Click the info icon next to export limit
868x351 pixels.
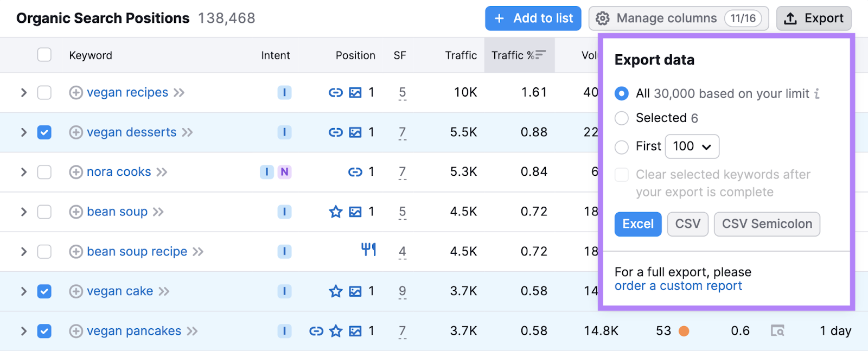[x=816, y=94]
